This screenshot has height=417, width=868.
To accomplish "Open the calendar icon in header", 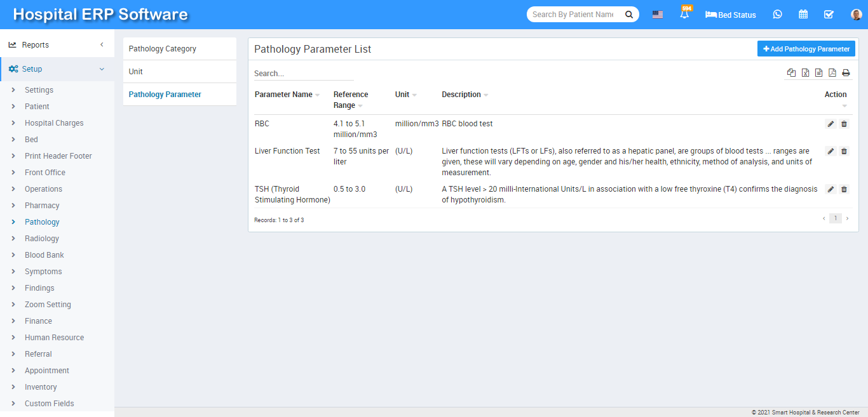I will [803, 15].
